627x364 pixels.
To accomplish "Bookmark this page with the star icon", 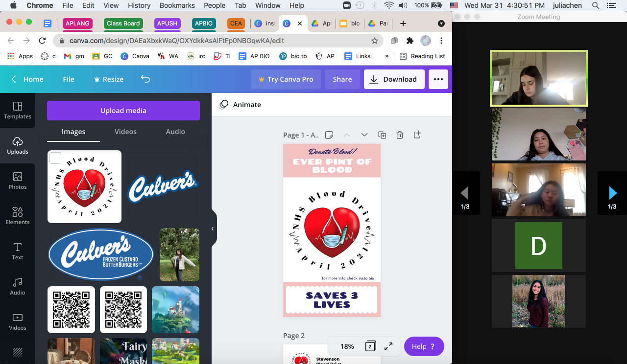I will (375, 41).
